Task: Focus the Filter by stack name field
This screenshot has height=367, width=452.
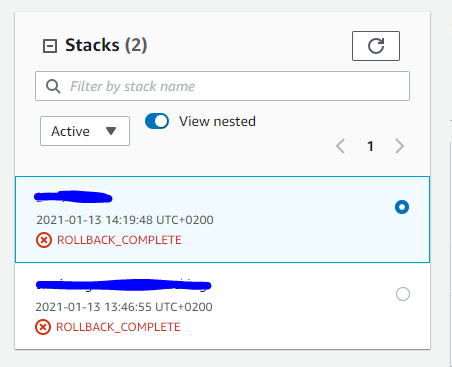Action: (x=222, y=86)
